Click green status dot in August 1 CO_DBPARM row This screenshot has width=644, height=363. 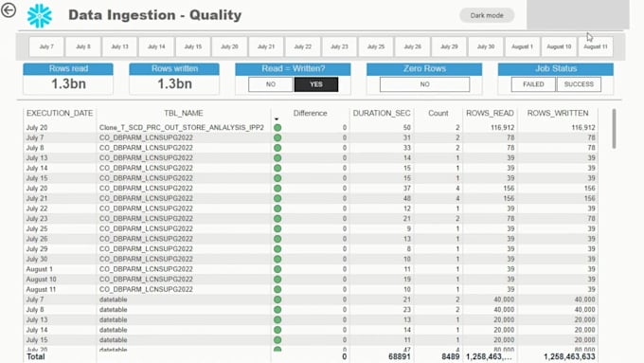tap(277, 269)
